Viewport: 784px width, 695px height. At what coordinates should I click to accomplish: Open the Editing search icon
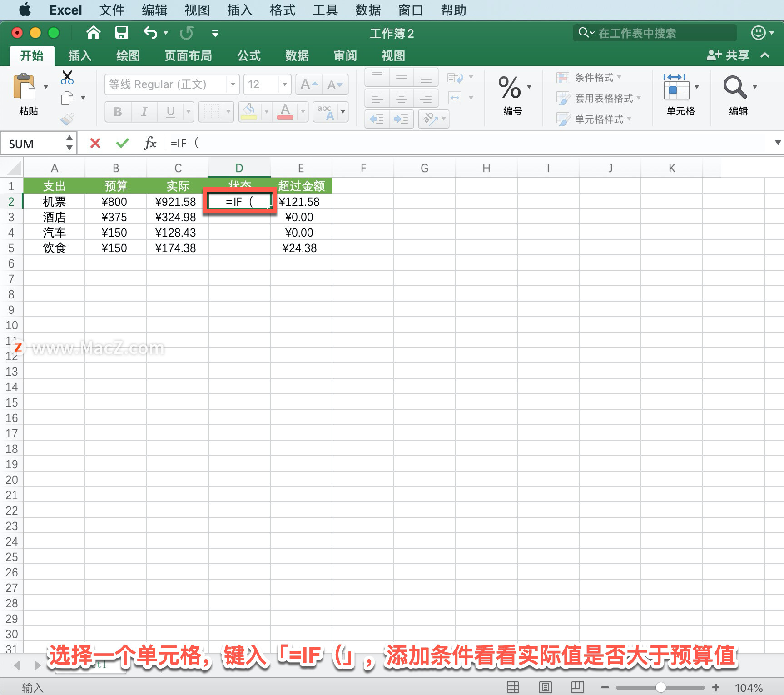[x=734, y=87]
